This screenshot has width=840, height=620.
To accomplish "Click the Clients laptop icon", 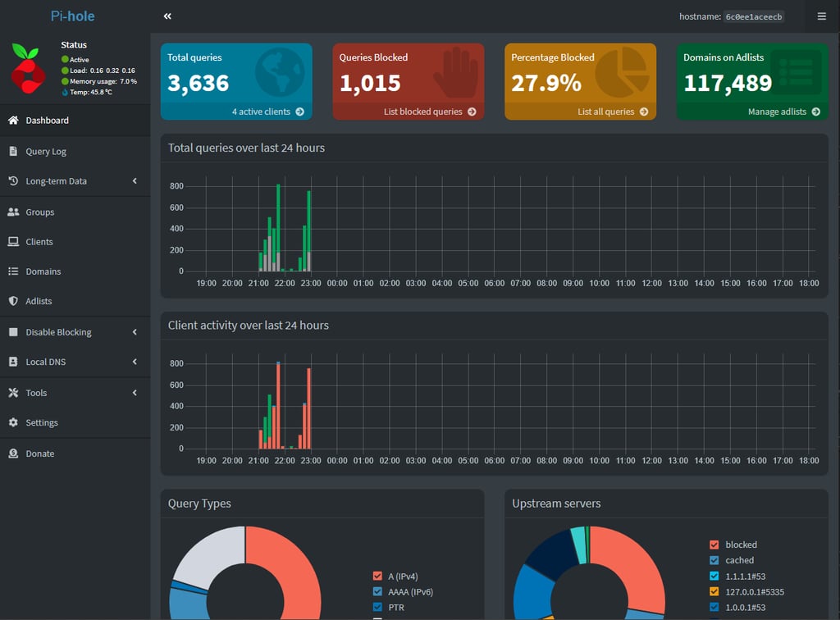I will coord(13,241).
